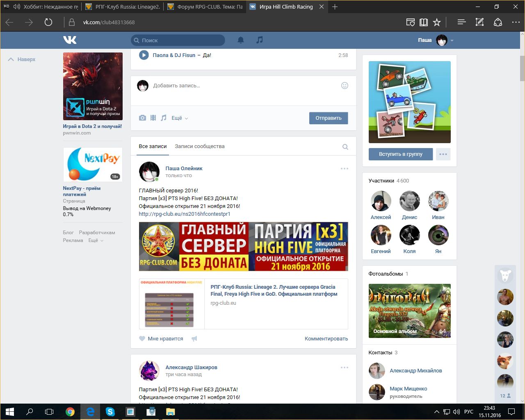Open Chrome from the taskbar
Screen dimensions: 525x420
pyautogui.click(x=70, y=411)
